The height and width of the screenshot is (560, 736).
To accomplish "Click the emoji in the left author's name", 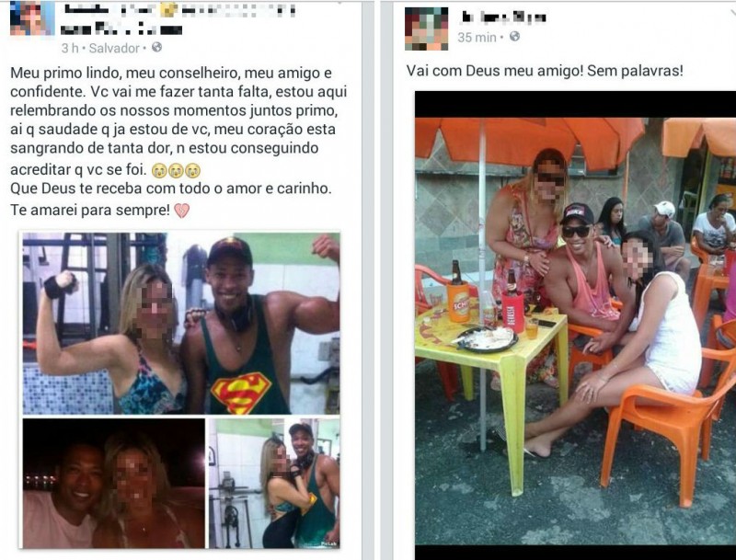I will [x=168, y=10].
